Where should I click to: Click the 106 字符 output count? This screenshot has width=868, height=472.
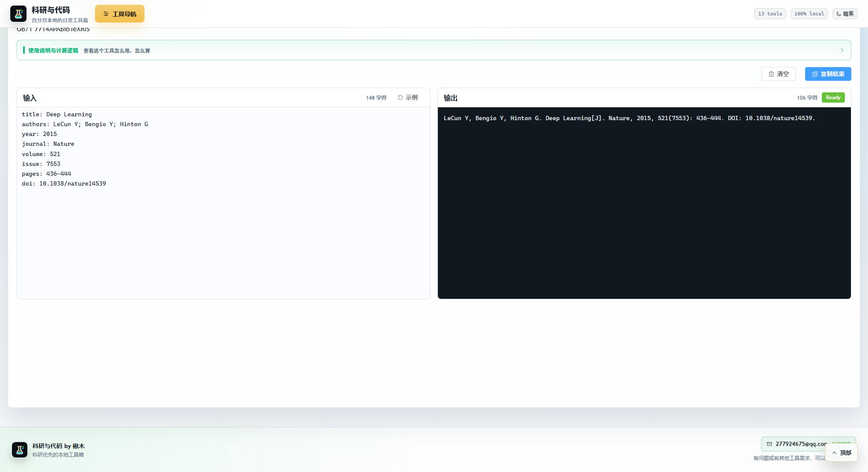(807, 98)
